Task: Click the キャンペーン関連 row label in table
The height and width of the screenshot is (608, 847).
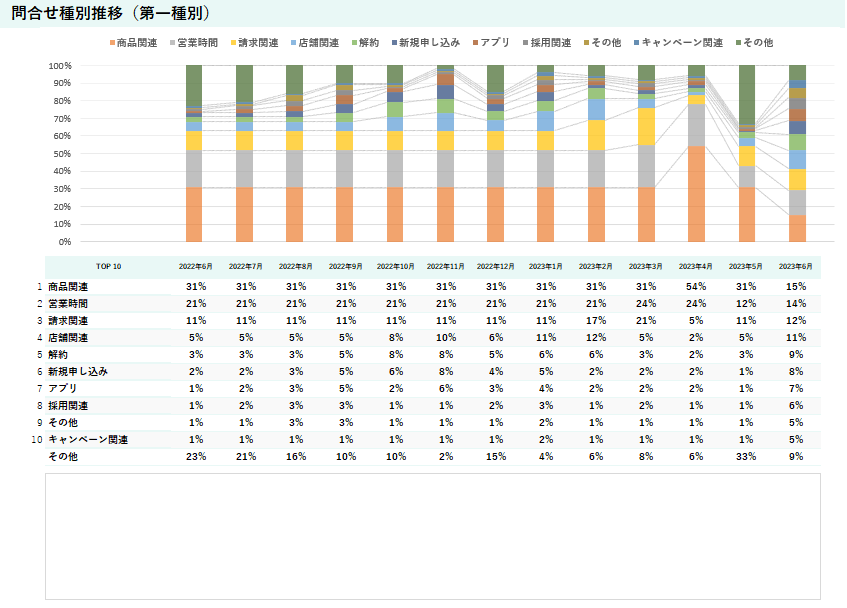Action: click(x=84, y=440)
